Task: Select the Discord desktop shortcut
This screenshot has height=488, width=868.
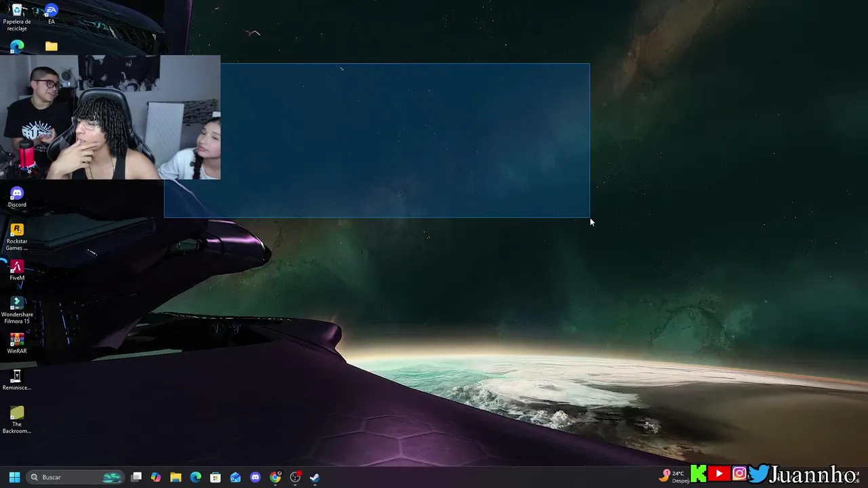Action: coord(17,197)
